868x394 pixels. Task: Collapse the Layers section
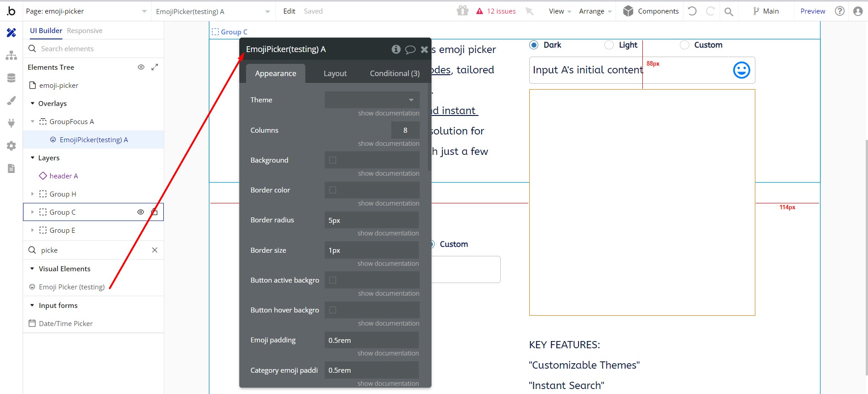click(x=33, y=158)
